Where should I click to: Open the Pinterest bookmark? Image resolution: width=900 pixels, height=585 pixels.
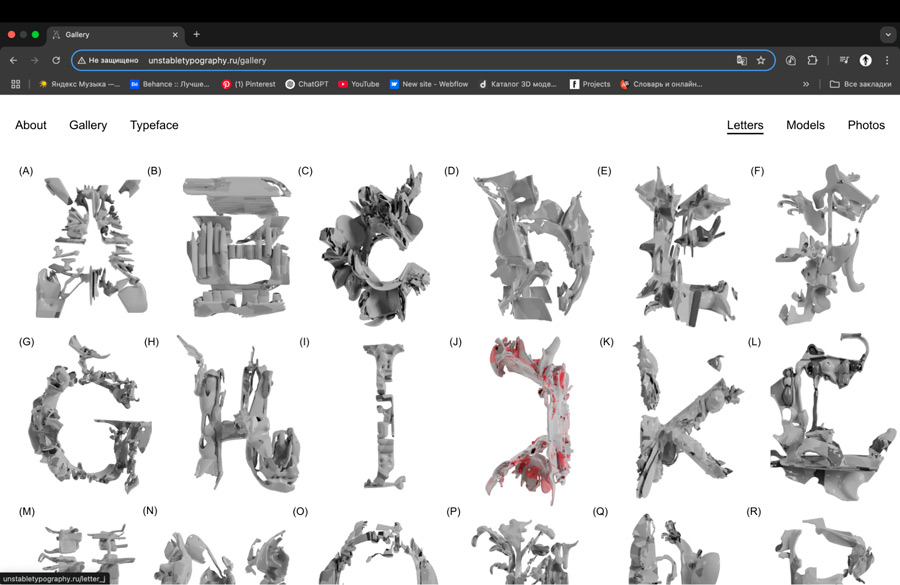pyautogui.click(x=249, y=84)
